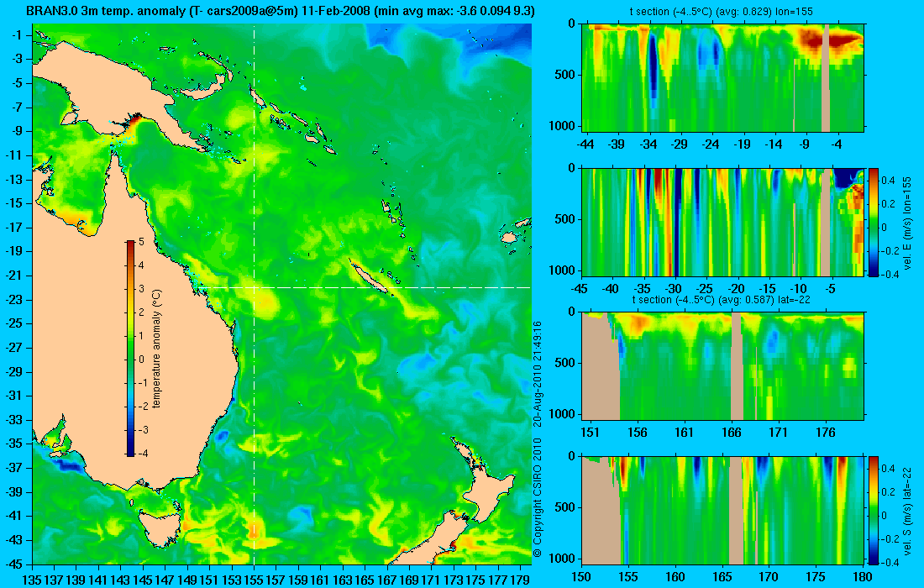Click the New Caledonia island on the map
This screenshot has width=924, height=588.
tap(369, 276)
